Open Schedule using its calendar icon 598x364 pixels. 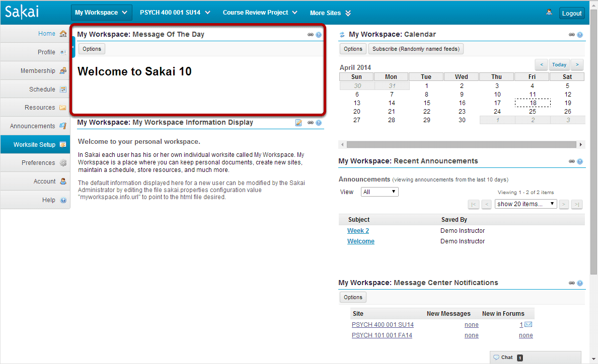pyautogui.click(x=63, y=89)
